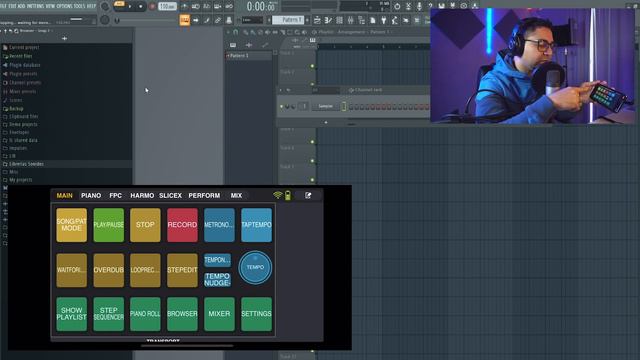The width and height of the screenshot is (640, 360).
Task: Tap SHOW PLAYLIST pad on phone remote
Action: click(71, 314)
